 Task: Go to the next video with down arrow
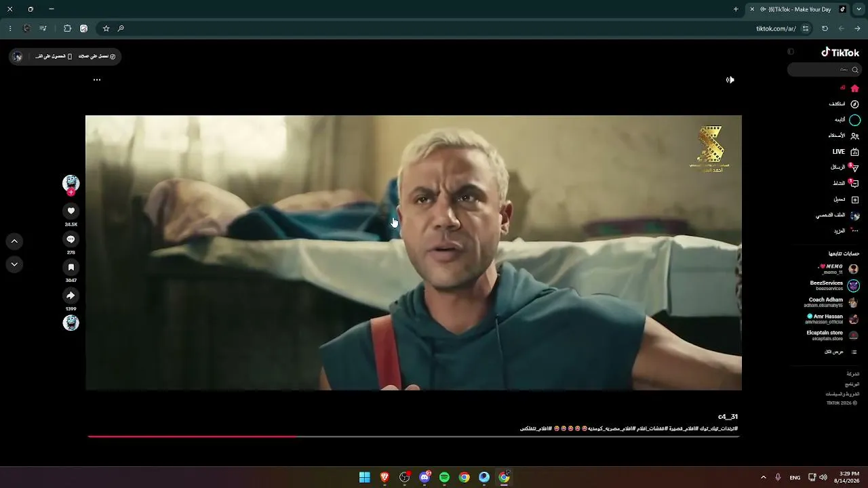pos(14,264)
